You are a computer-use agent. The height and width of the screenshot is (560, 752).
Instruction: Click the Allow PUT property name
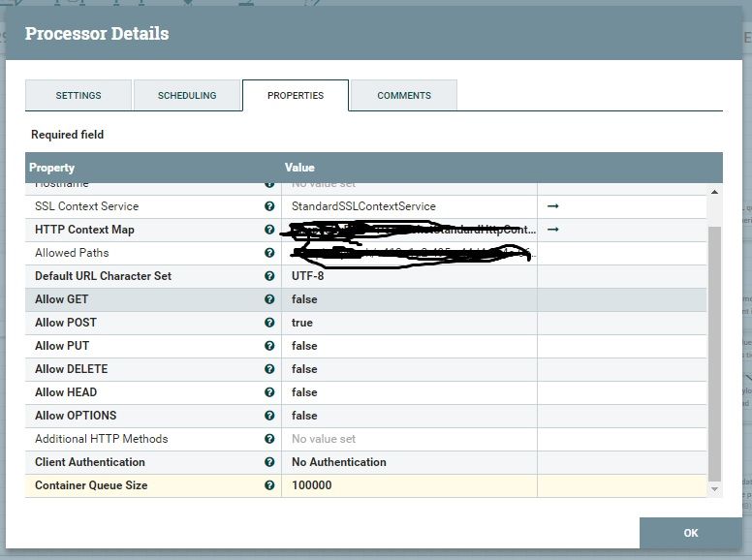coord(62,346)
